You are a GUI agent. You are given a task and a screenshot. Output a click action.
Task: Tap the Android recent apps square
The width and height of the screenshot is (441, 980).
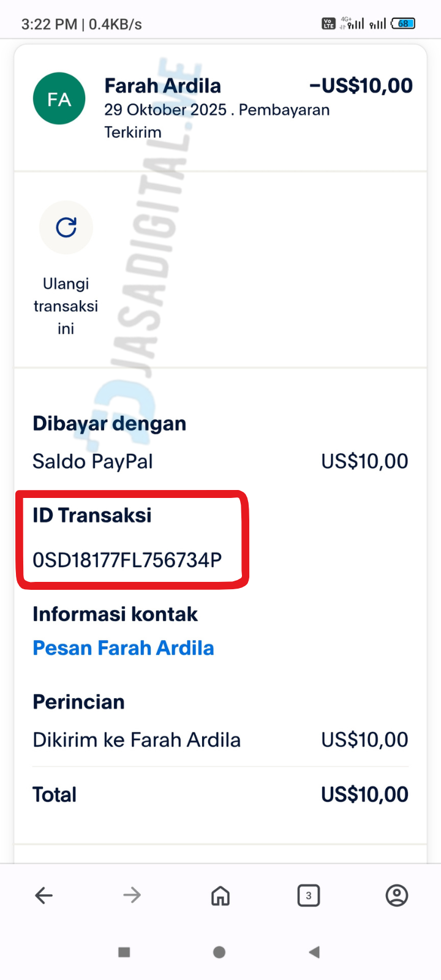tap(124, 952)
